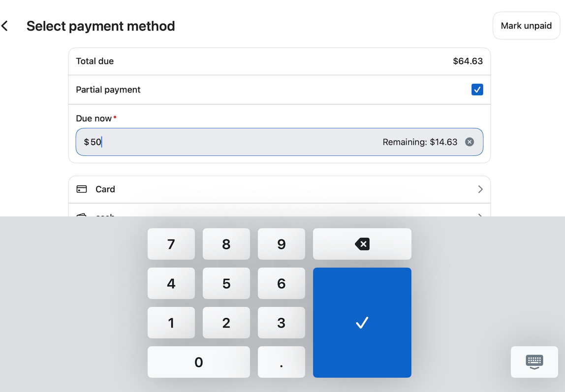Tap the 5 key on keypad

(x=226, y=283)
